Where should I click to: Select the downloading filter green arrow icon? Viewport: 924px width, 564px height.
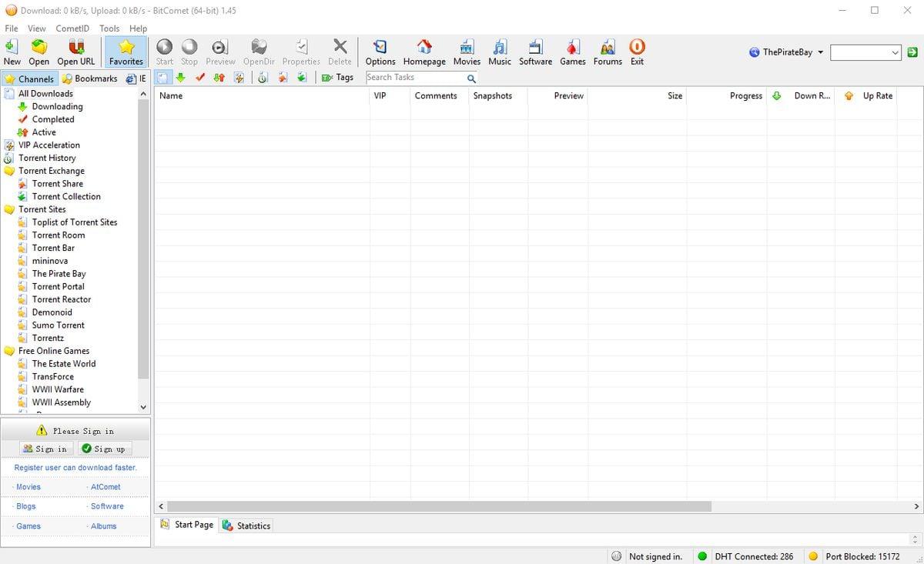(180, 78)
